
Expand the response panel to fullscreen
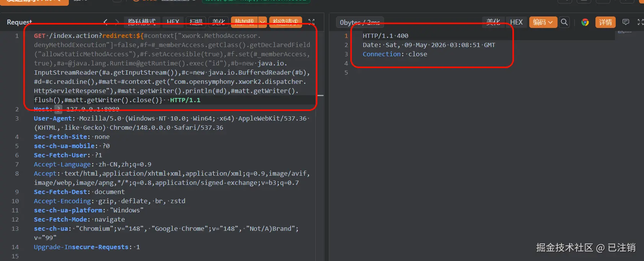pos(641,22)
